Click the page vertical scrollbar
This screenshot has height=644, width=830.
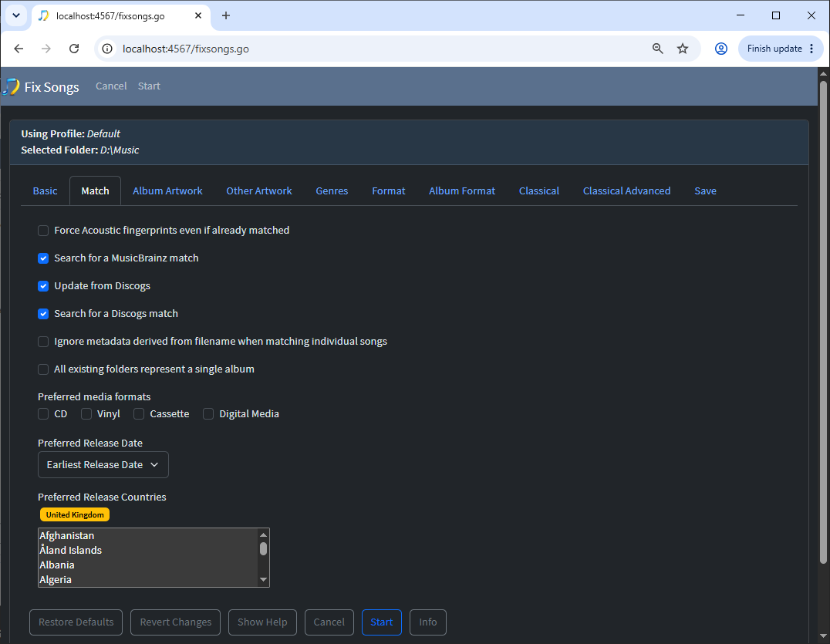823,322
